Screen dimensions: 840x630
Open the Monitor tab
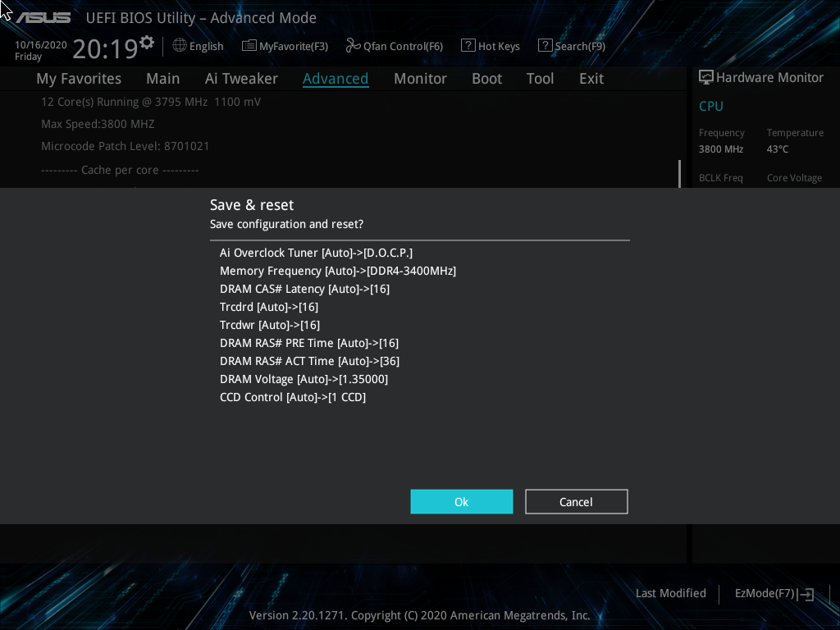(x=421, y=79)
